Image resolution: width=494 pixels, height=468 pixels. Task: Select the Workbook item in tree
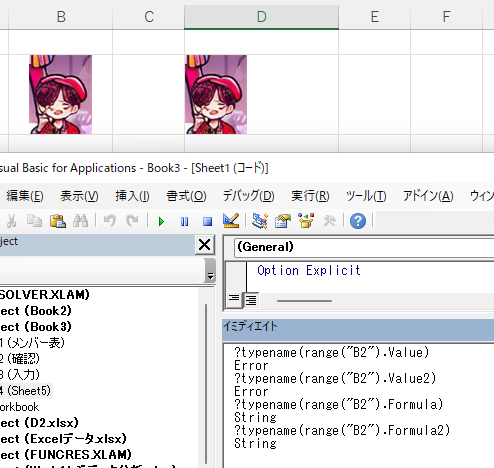(19, 407)
